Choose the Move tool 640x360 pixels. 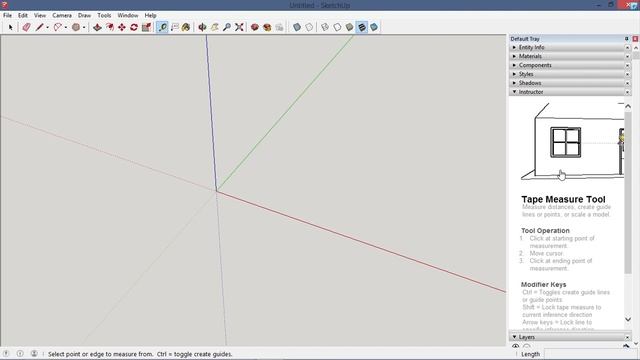(122, 27)
